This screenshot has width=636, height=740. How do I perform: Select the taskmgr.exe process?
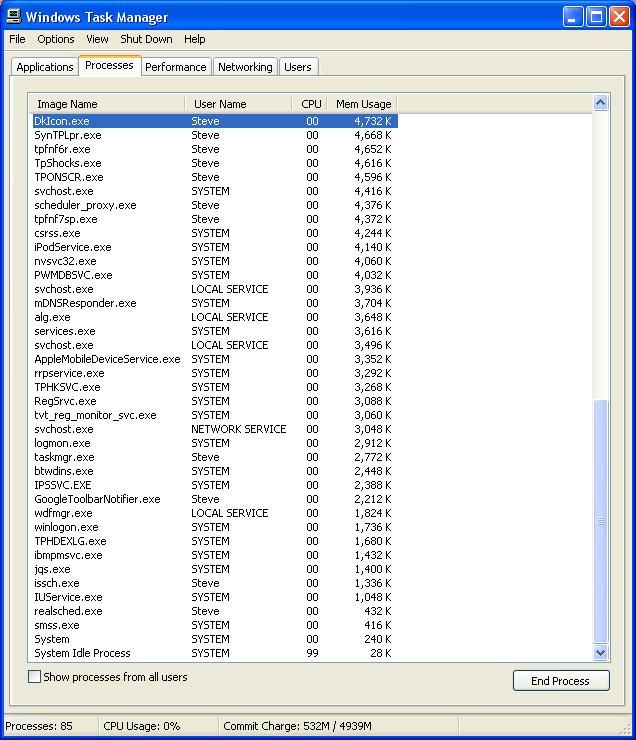[x=215, y=457]
